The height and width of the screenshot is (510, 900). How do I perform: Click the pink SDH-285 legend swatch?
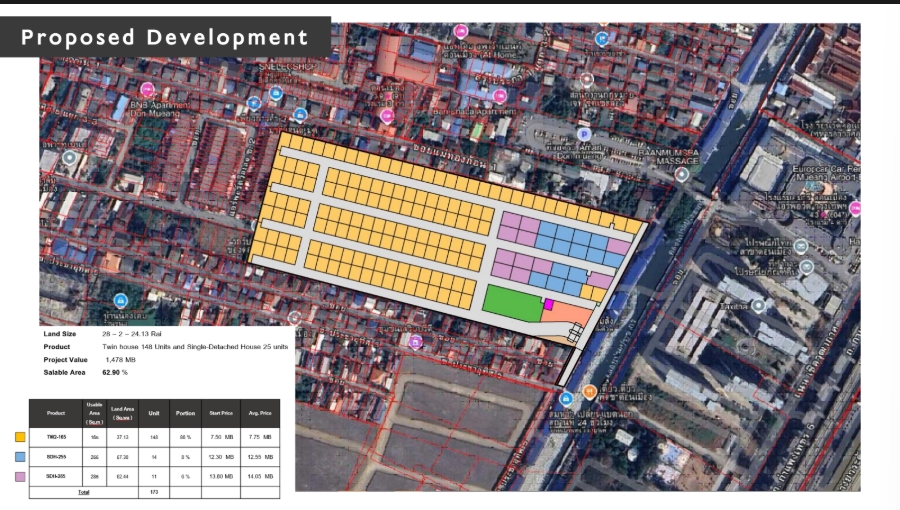(x=20, y=478)
